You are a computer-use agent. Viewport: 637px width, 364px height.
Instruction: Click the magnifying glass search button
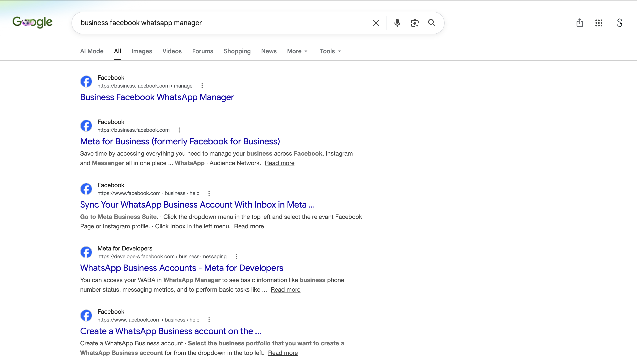coord(432,23)
